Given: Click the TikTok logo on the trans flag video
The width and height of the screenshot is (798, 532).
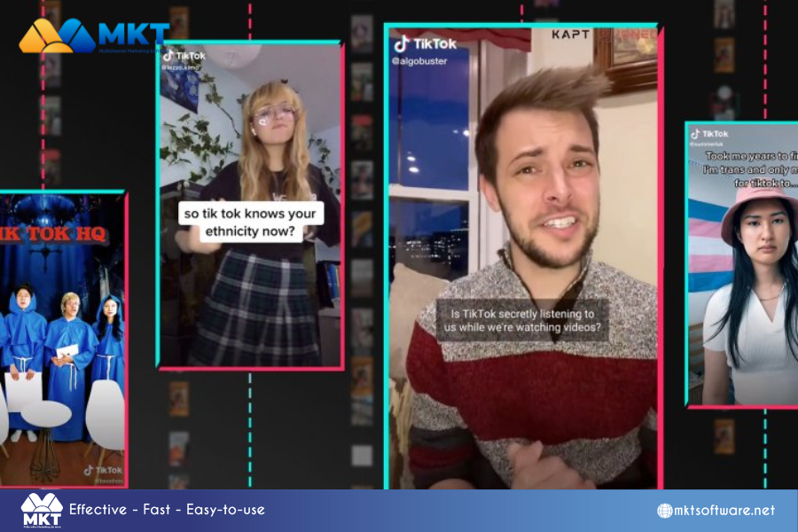Looking at the screenshot, I should pos(709,134).
